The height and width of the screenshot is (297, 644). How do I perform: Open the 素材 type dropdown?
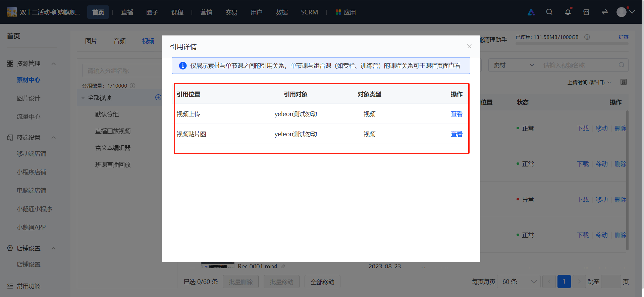click(513, 65)
